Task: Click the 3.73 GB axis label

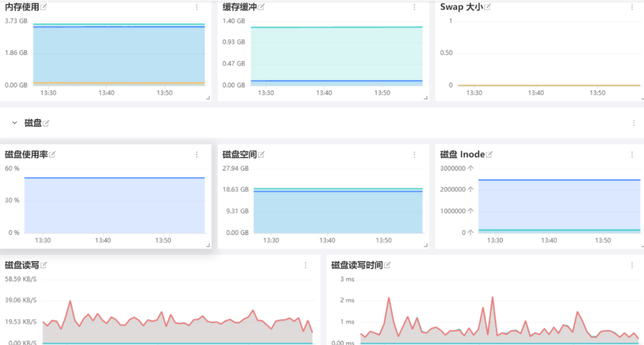Action: (x=16, y=21)
